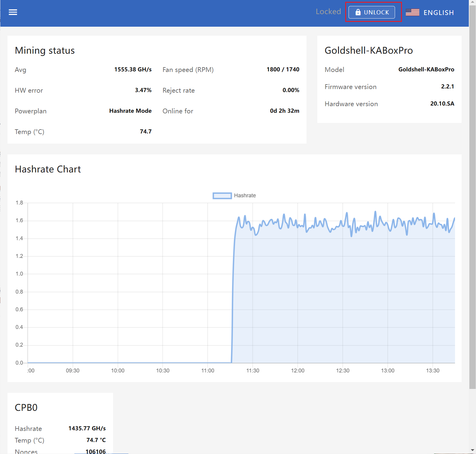Click the 1.6 label on chart y-axis

(x=19, y=220)
